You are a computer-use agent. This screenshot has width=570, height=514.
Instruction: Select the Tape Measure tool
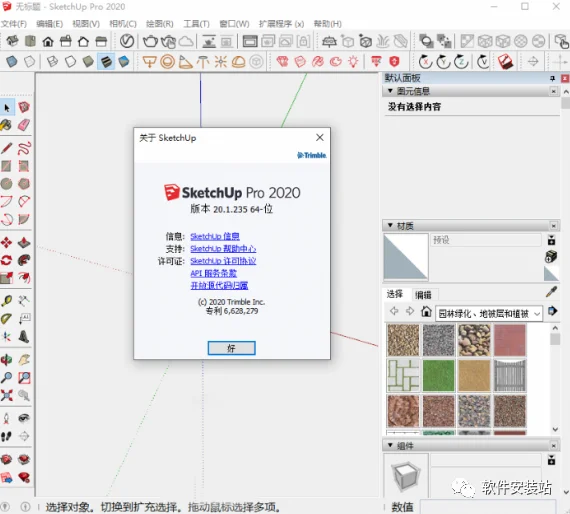click(6, 301)
